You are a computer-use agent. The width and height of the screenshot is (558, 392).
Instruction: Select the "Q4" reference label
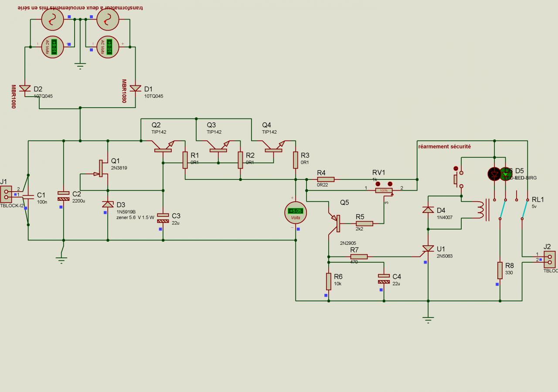(266, 125)
